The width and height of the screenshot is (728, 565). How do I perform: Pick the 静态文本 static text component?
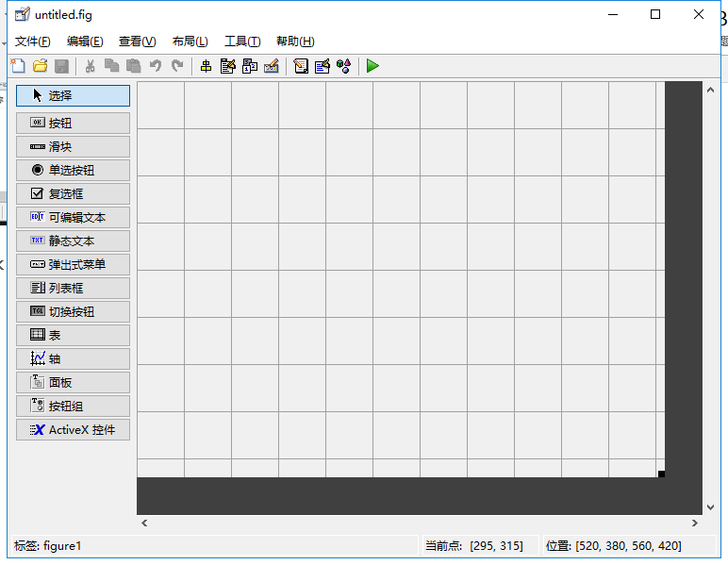click(x=73, y=241)
